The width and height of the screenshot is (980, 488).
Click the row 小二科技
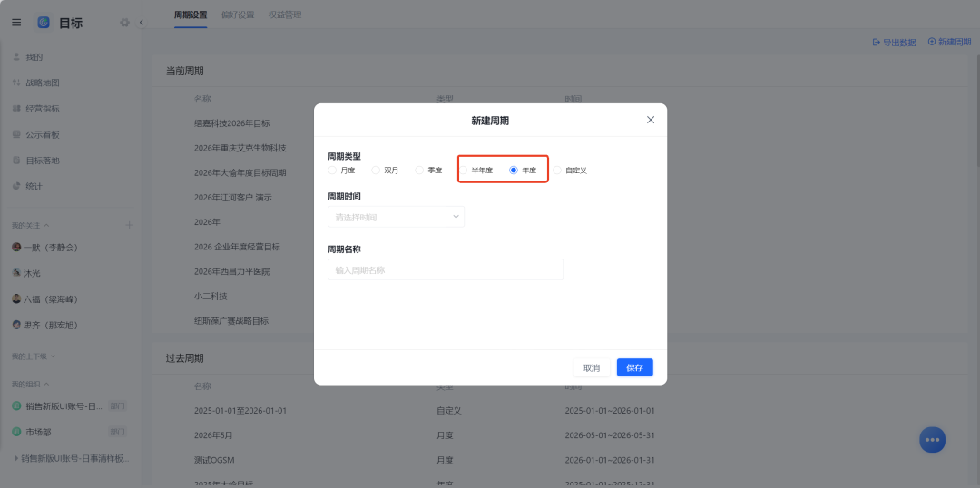[210, 297]
